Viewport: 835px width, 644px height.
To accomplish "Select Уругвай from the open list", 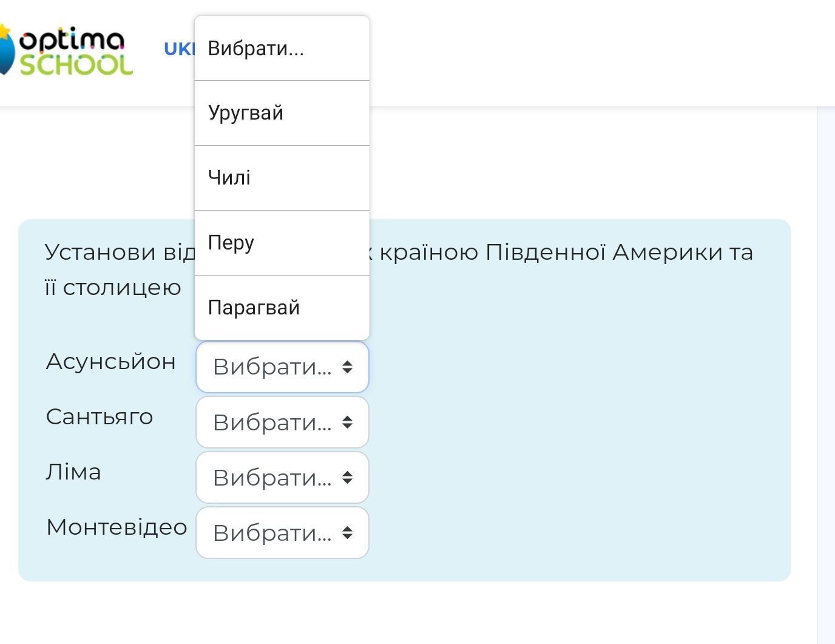I will [282, 113].
